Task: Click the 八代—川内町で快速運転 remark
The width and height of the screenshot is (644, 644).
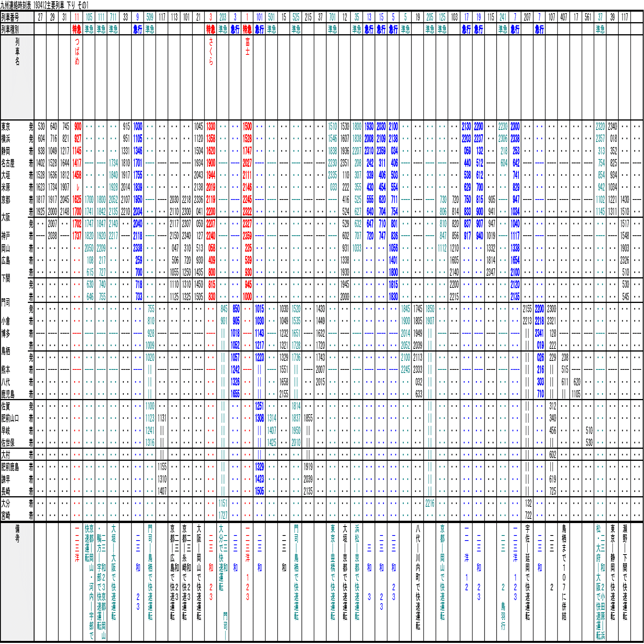Action: tap(418, 577)
